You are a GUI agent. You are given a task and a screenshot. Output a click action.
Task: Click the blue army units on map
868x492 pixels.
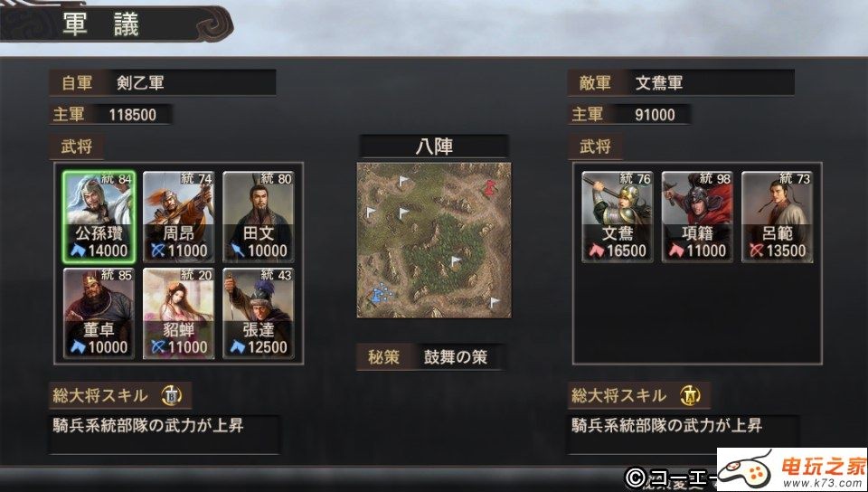[381, 293]
